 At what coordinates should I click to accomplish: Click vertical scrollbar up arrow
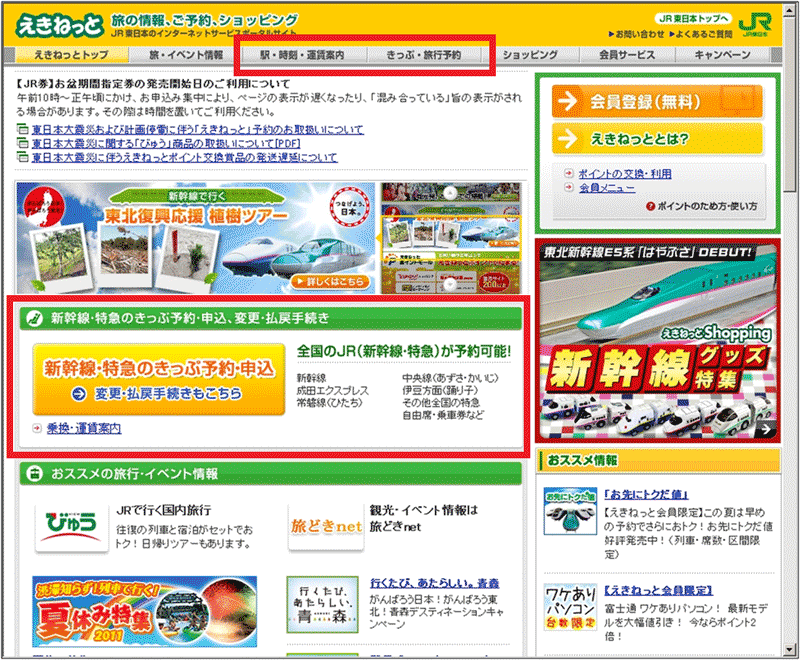coord(791,11)
